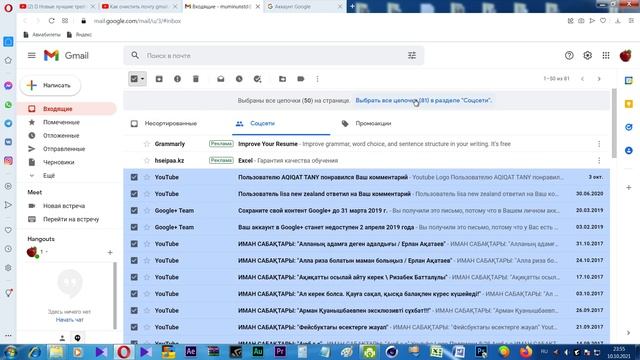This screenshot has height=360, width=640.
Task: Compose a new message with Написать
Action: click(x=50, y=85)
